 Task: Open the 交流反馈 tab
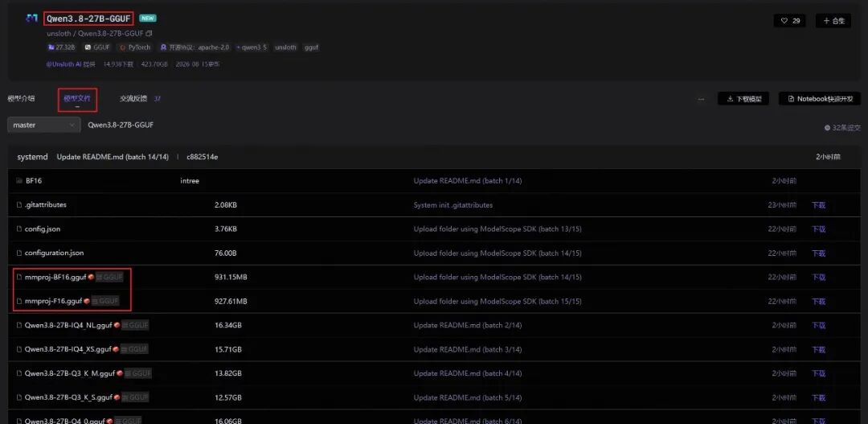pos(133,99)
